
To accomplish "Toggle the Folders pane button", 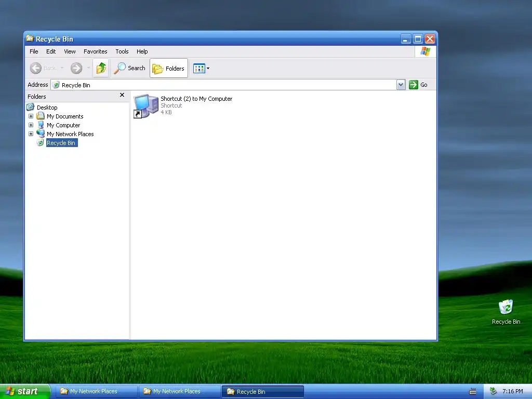I will [169, 68].
